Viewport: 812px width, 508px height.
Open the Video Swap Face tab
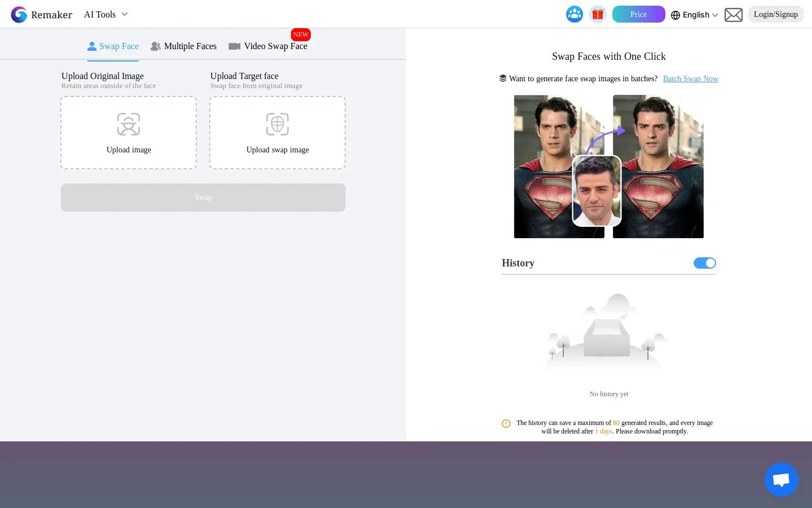(276, 46)
